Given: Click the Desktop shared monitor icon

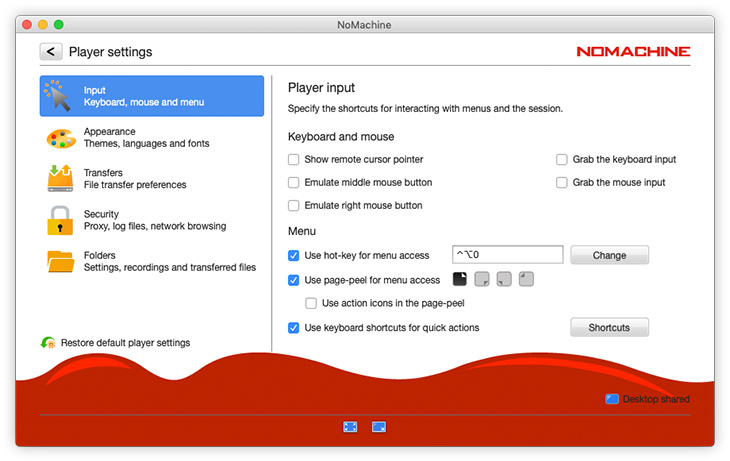Looking at the screenshot, I should click(x=612, y=399).
